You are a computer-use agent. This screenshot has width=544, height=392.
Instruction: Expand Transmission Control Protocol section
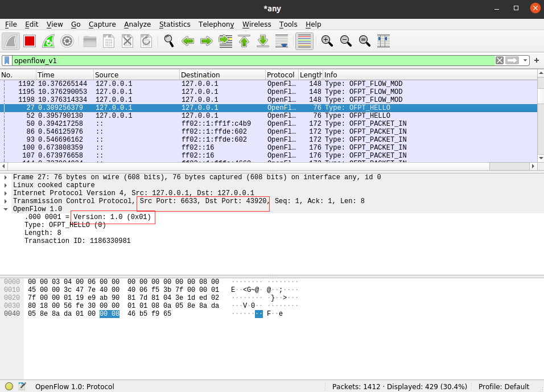6,201
